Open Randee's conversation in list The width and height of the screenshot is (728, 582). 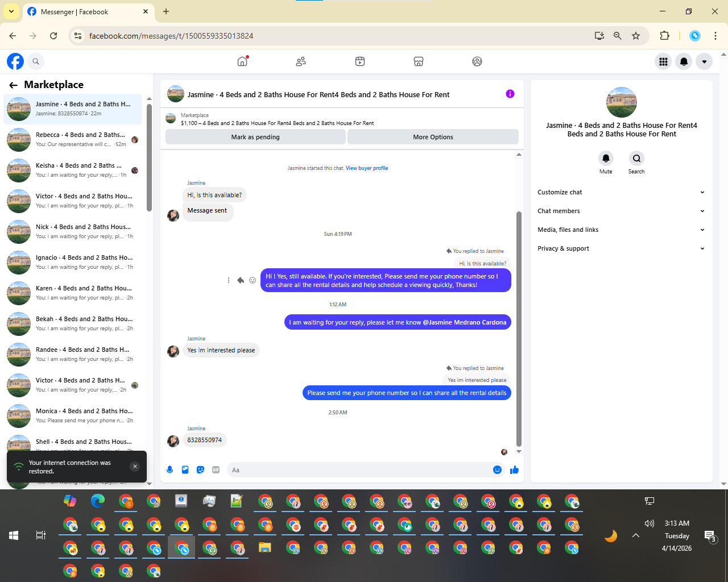pyautogui.click(x=73, y=354)
